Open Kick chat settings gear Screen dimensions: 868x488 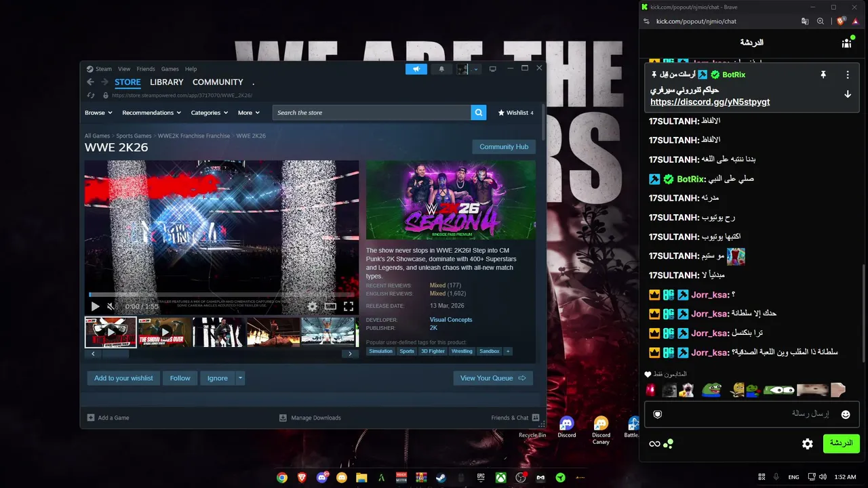[x=808, y=444]
